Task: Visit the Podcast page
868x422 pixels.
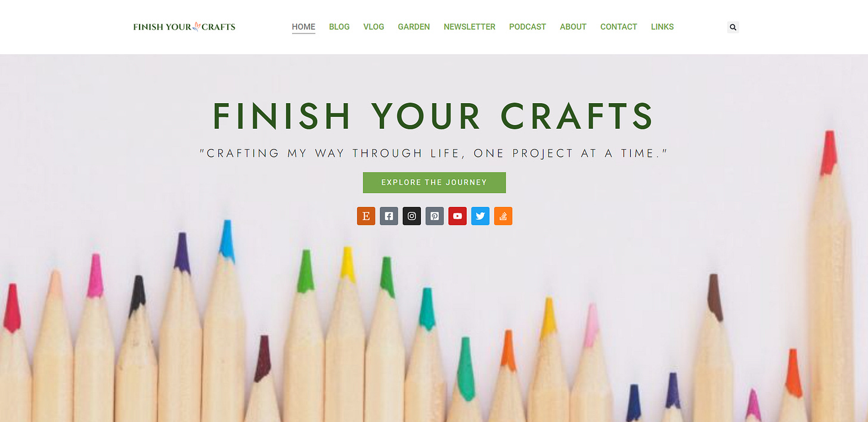Action: point(528,27)
